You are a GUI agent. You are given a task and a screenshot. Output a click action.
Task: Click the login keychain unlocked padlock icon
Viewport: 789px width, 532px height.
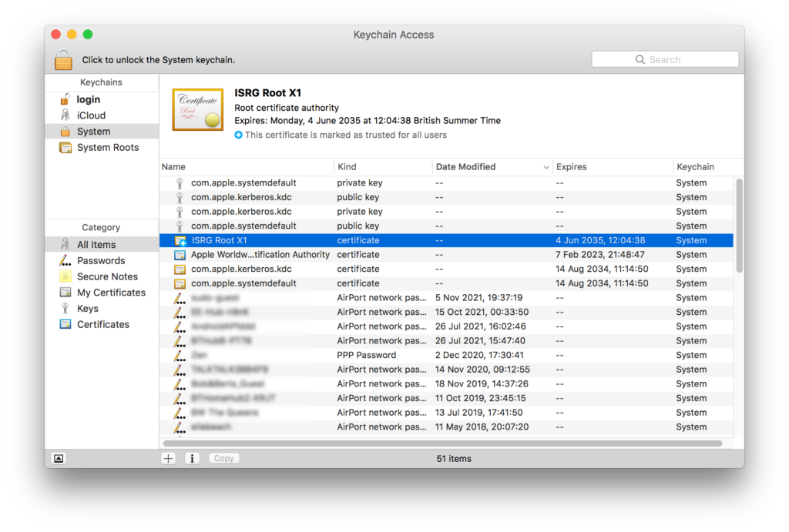(x=65, y=99)
